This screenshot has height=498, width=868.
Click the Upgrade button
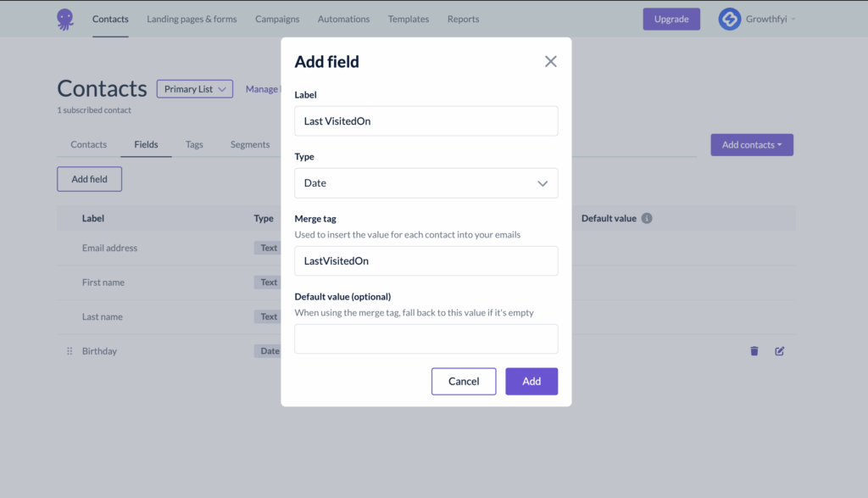[x=670, y=19]
